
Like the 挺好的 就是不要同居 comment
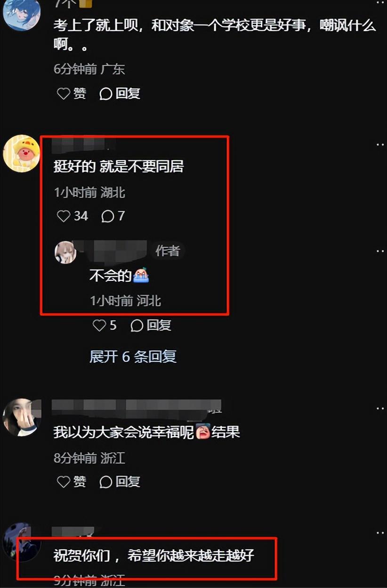(73, 216)
